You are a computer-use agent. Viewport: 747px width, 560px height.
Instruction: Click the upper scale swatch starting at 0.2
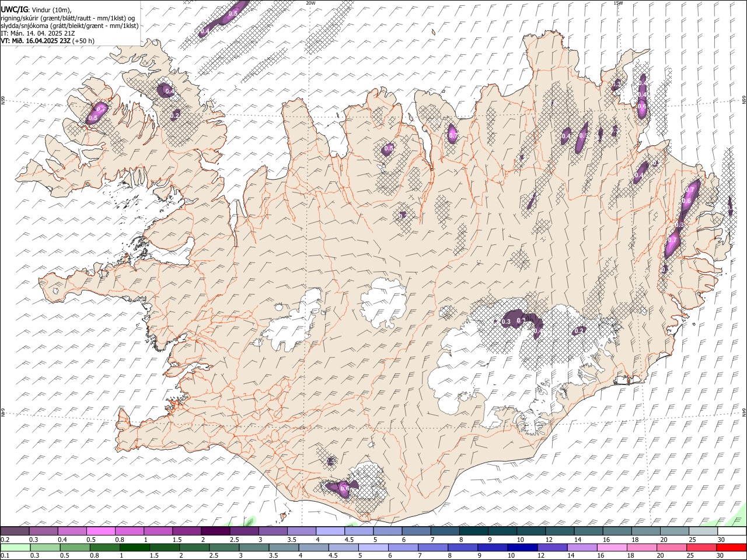15,531
